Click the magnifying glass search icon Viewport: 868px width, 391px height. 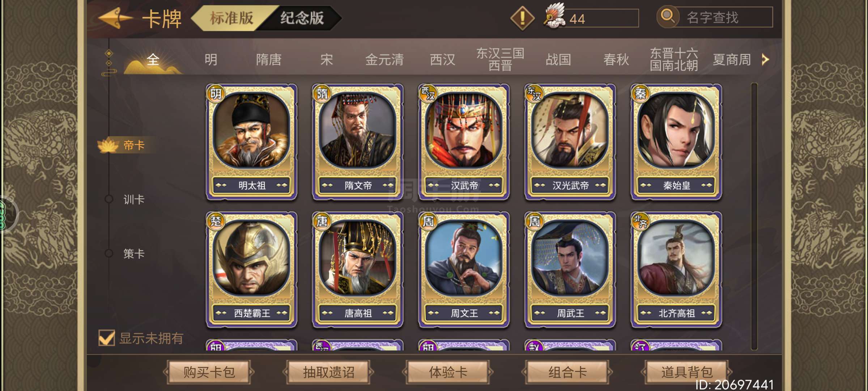click(668, 17)
